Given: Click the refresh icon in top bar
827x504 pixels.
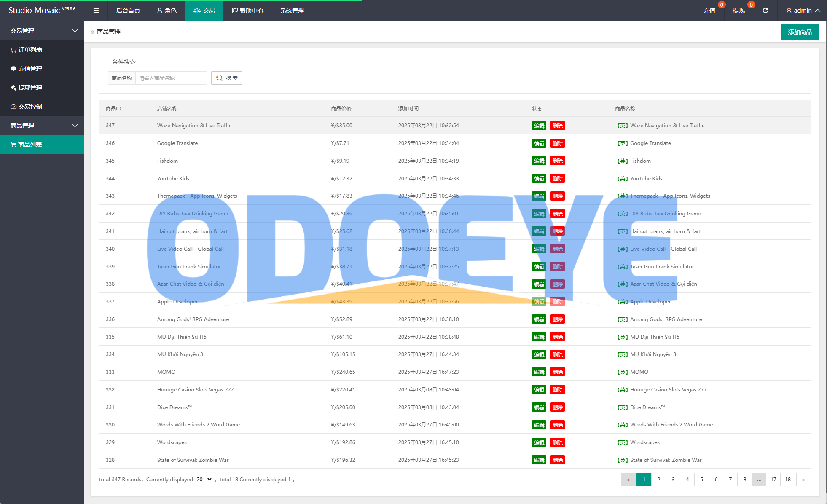Looking at the screenshot, I should (x=765, y=11).
